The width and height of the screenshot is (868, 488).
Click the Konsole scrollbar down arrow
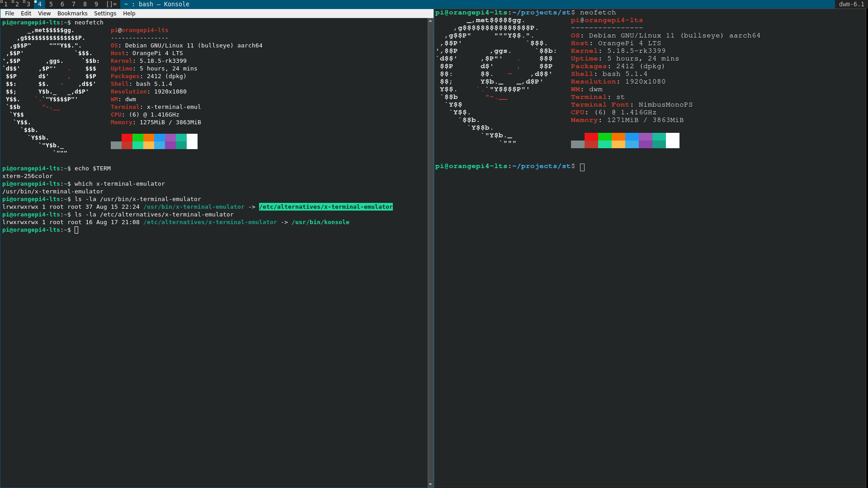point(430,484)
